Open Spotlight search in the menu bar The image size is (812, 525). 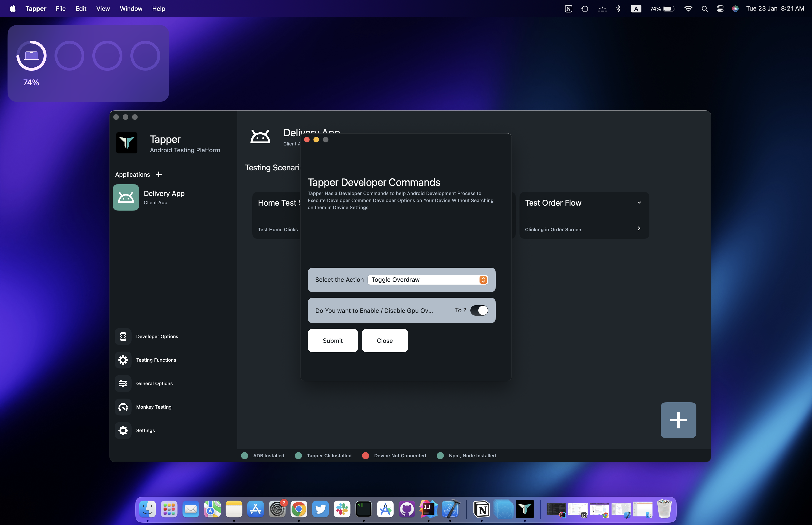click(705, 9)
